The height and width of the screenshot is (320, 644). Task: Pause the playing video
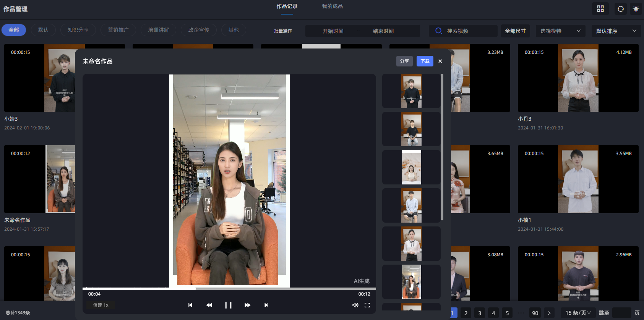click(228, 305)
